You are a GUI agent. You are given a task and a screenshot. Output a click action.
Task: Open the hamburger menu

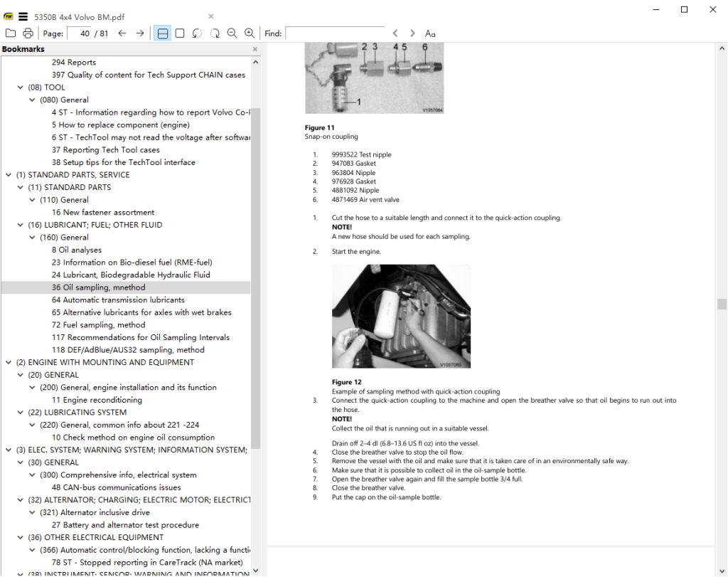tap(23, 16)
